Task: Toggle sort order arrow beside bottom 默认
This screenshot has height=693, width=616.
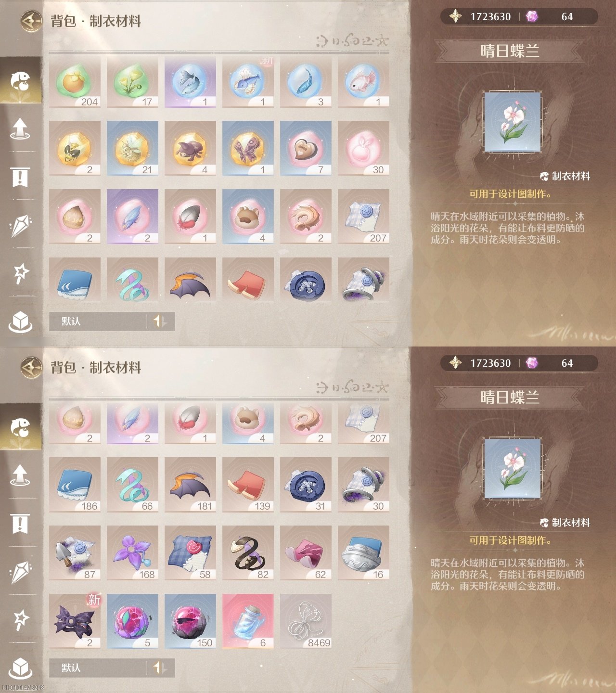Action: [160, 667]
